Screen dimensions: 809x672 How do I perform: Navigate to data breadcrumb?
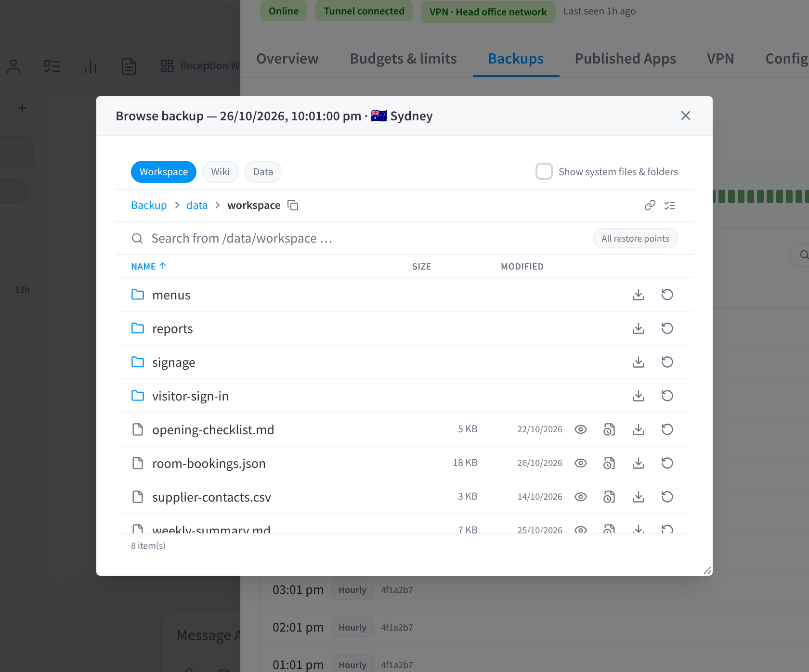(197, 205)
